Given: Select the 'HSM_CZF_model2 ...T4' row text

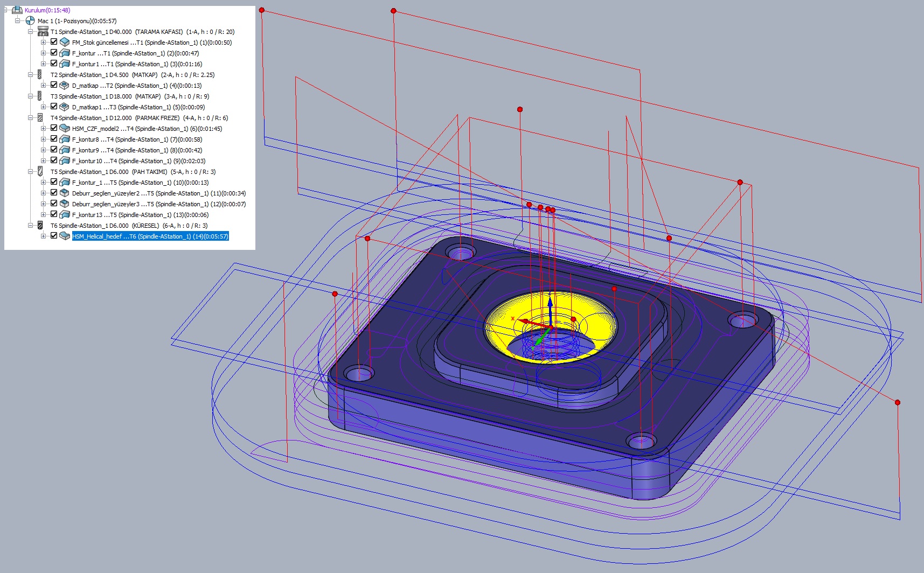Looking at the screenshot, I should [147, 129].
